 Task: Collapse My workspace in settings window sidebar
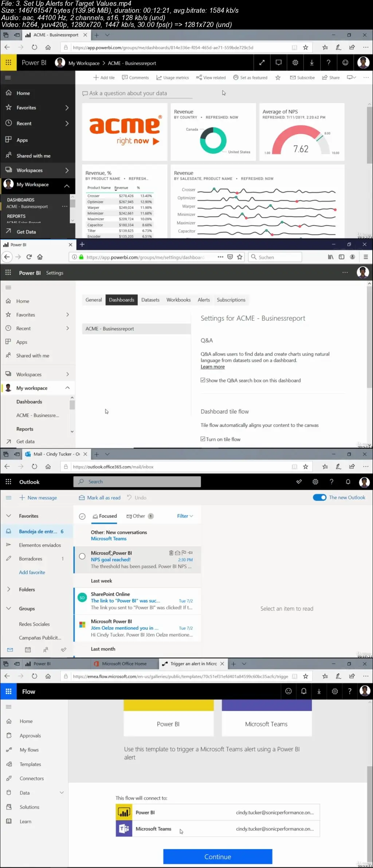pyautogui.click(x=67, y=388)
